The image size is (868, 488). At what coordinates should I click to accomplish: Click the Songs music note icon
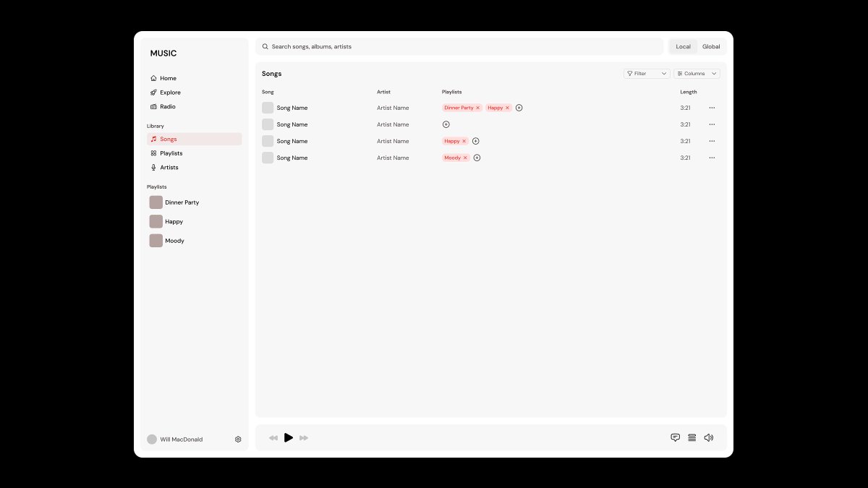153,139
